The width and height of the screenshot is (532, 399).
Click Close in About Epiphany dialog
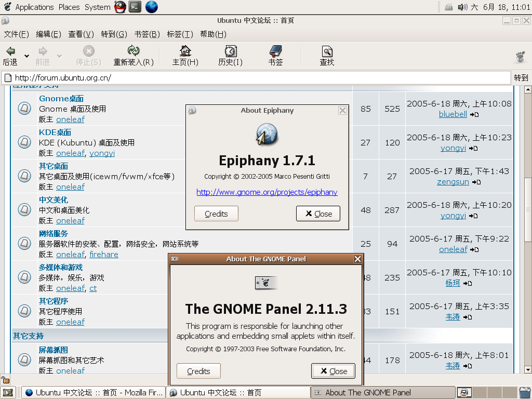pyautogui.click(x=318, y=214)
